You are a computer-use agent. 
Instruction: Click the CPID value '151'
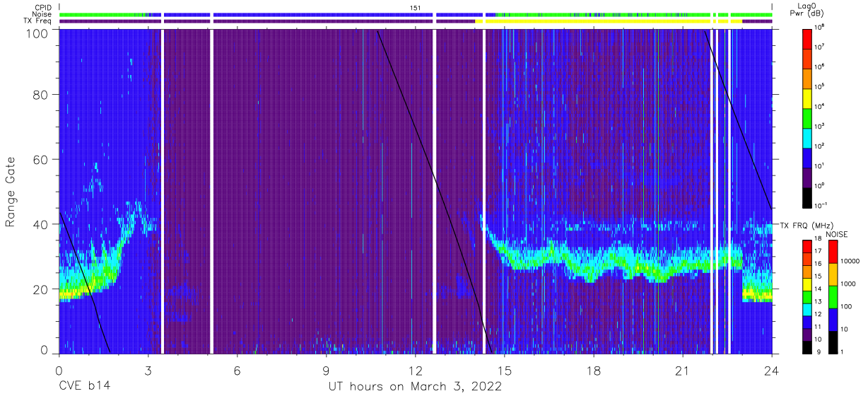click(416, 8)
